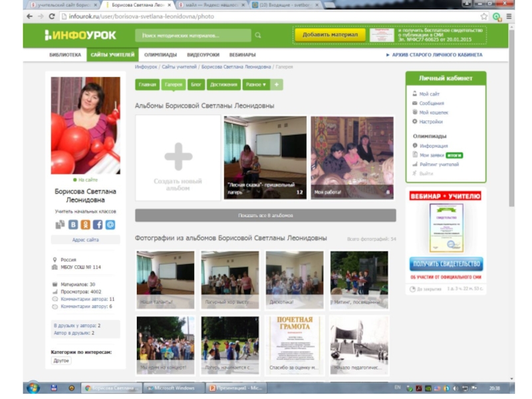This screenshot has height=399, width=532.
Task: Open Microsoft Windows taskbar item
Action: tap(174, 388)
